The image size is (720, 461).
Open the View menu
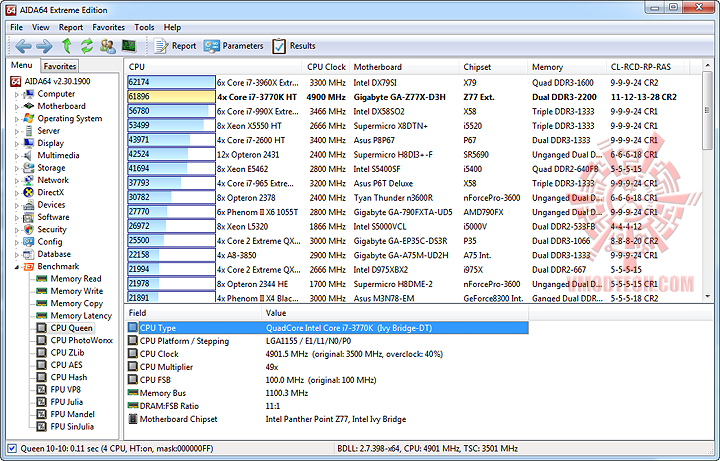pos(40,28)
